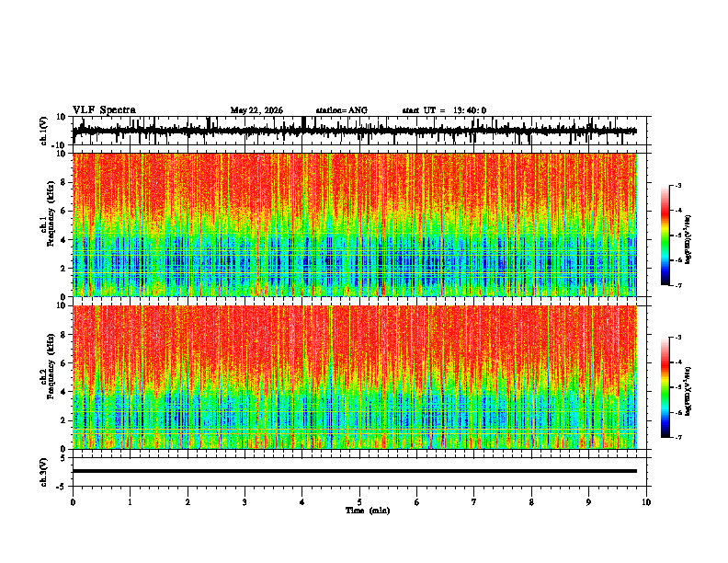Click the 2 minute tick label
The image size is (728, 563).
pyautogui.click(x=188, y=502)
